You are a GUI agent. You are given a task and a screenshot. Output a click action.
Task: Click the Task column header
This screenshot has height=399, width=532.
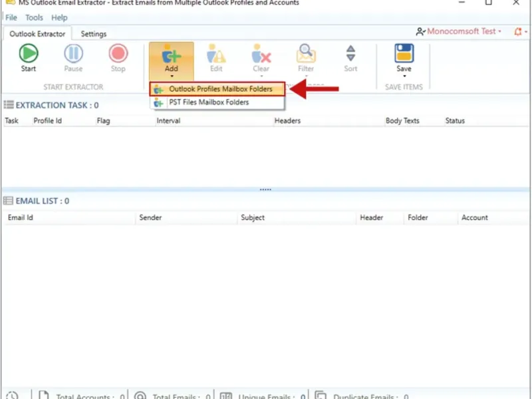point(11,121)
